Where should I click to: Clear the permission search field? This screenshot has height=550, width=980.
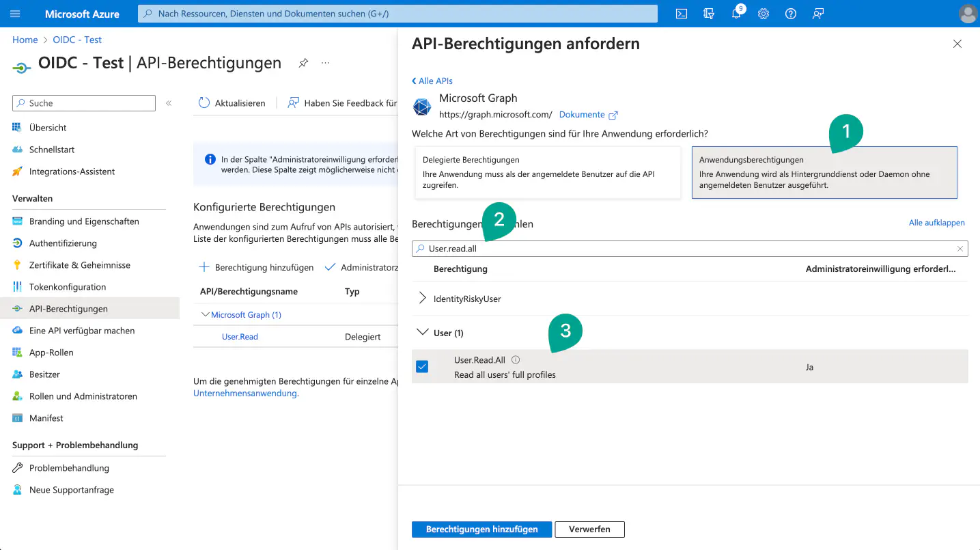point(960,249)
